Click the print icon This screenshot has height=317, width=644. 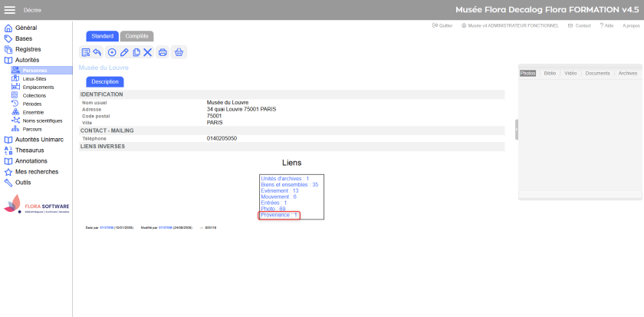(x=163, y=52)
